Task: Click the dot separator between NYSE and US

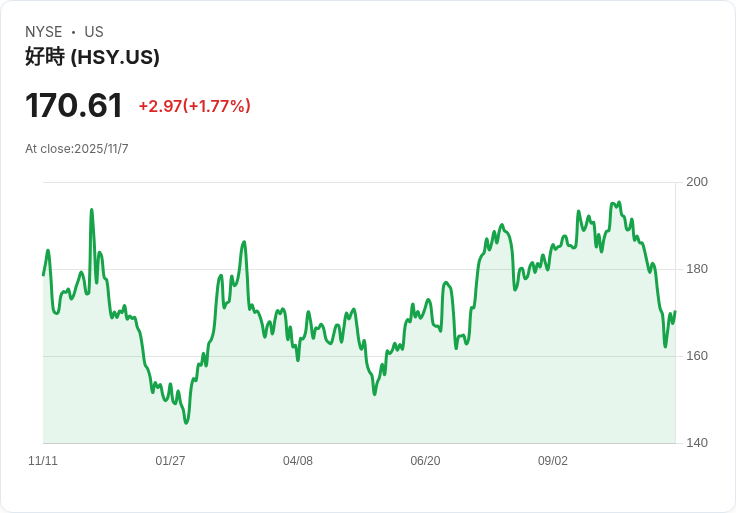Action: [x=73, y=32]
